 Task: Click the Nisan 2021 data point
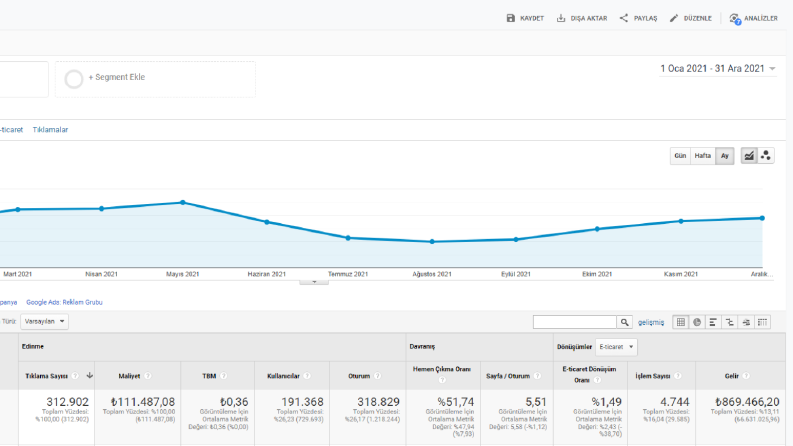[x=102, y=208]
